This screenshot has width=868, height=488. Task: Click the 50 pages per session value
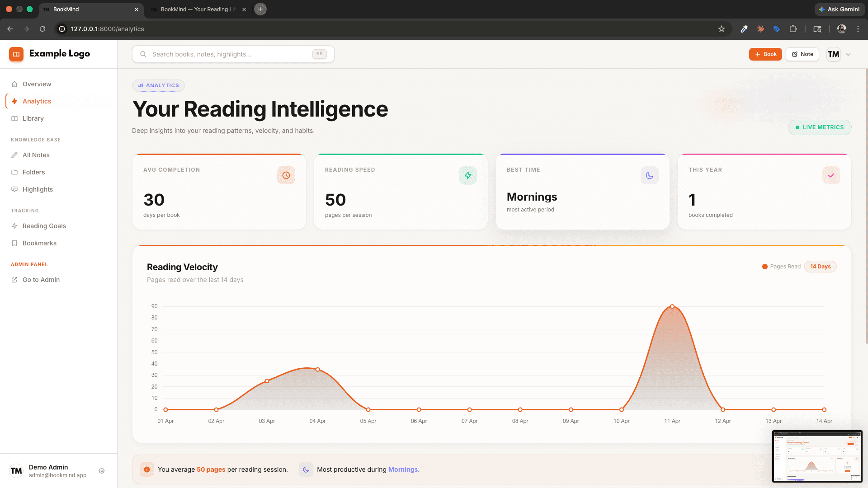tap(335, 200)
